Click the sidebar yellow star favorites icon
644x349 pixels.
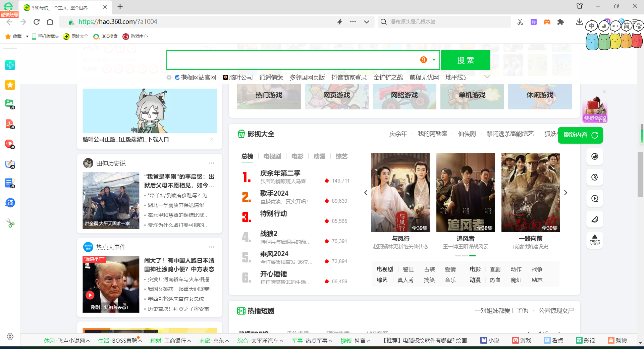(x=10, y=85)
